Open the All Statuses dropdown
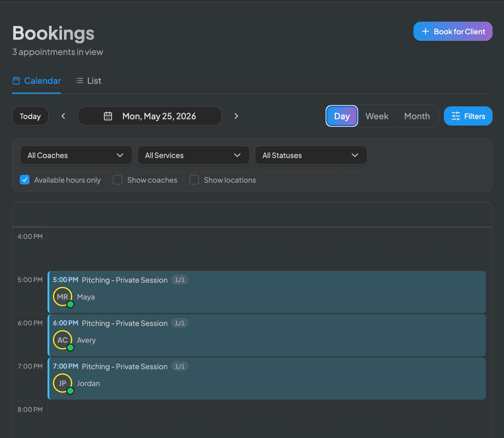 pyautogui.click(x=311, y=155)
